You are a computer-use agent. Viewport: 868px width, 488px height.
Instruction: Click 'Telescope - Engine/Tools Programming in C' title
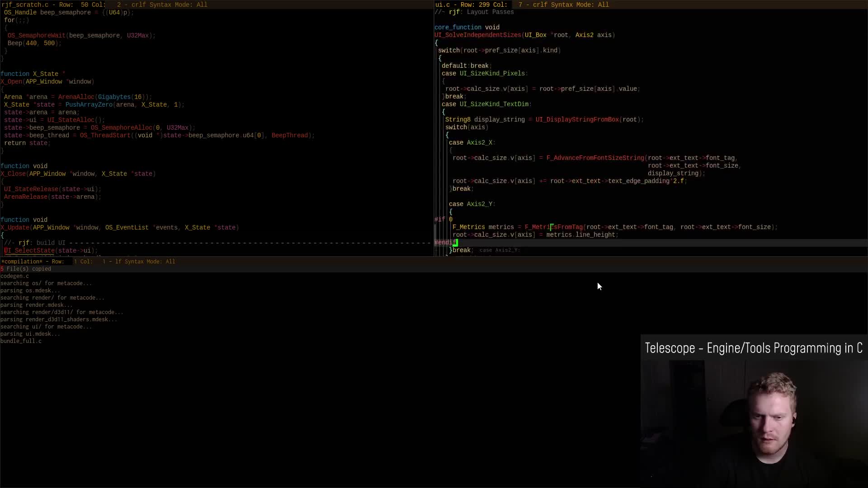point(754,348)
